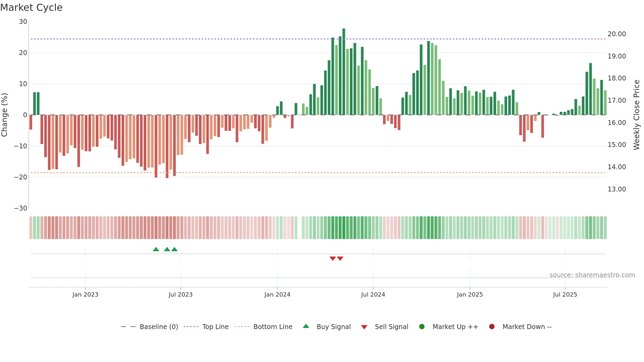Click the orange dotted Bottom Line legend swatch
The width and height of the screenshot is (644, 362).
click(242, 327)
